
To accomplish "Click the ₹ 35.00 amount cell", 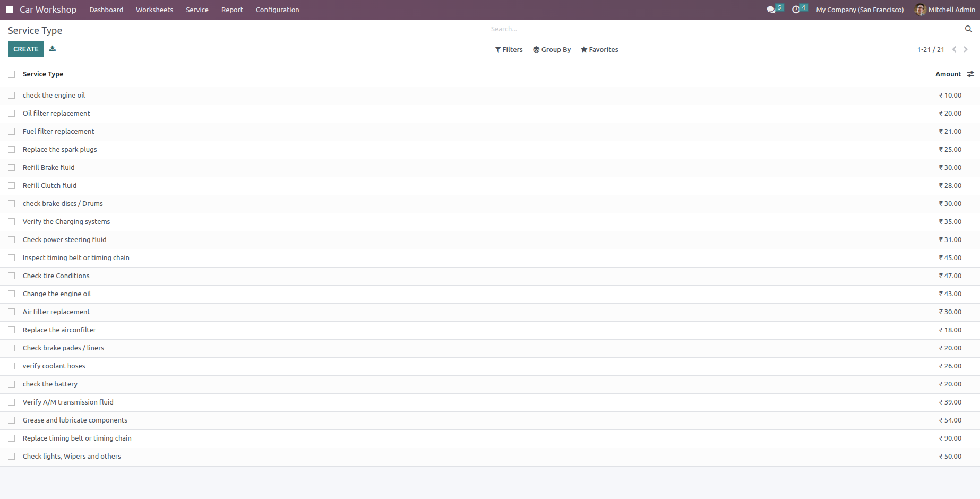I will (x=950, y=222).
